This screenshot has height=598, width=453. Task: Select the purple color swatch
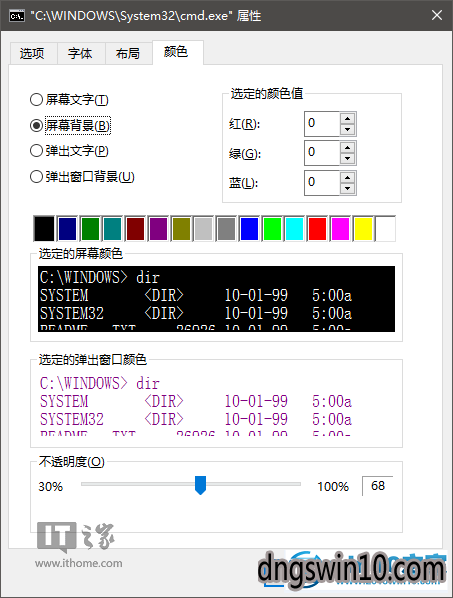click(158, 228)
